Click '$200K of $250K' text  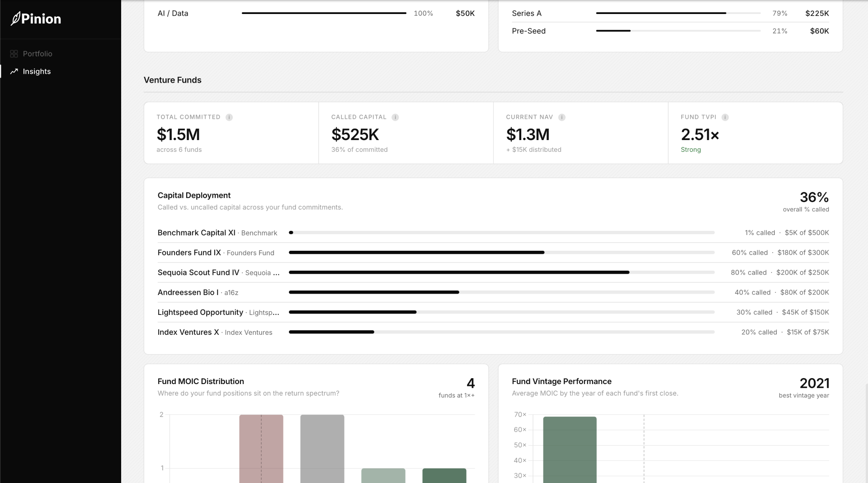point(802,272)
